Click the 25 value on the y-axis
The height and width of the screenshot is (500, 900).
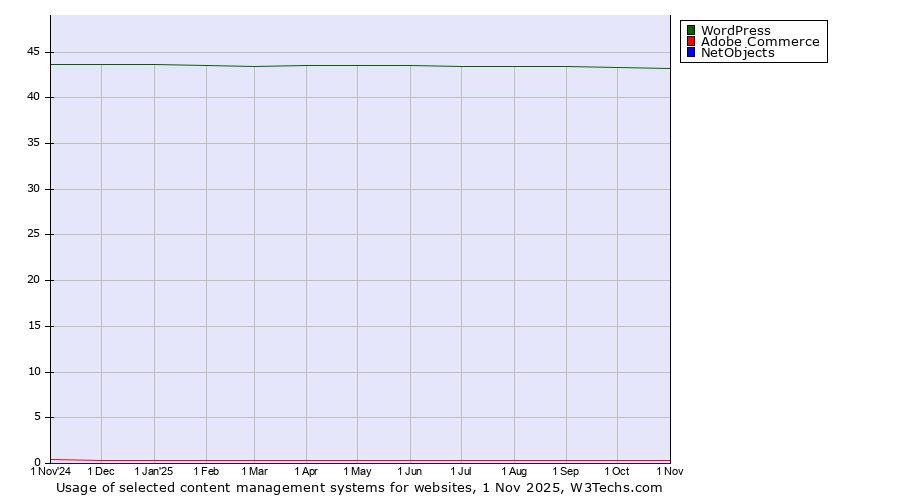(x=34, y=235)
